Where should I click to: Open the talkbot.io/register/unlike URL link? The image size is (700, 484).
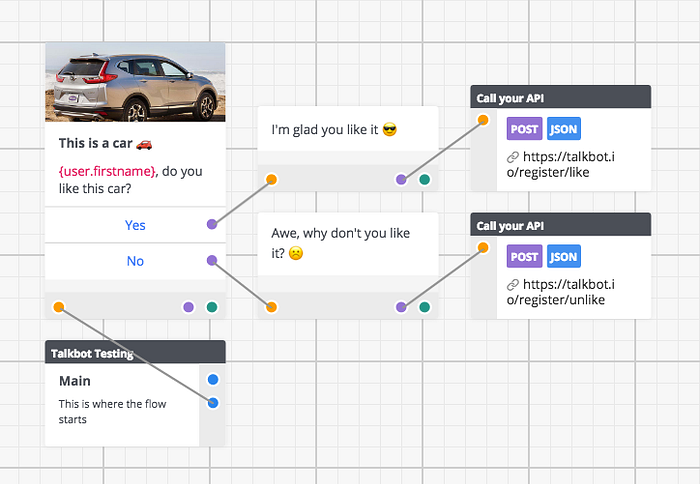[x=561, y=292]
